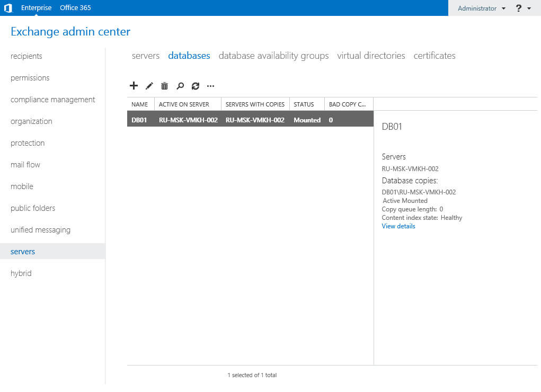Switch to the Office 365 tab
The width and height of the screenshot is (541, 392).
[75, 7]
